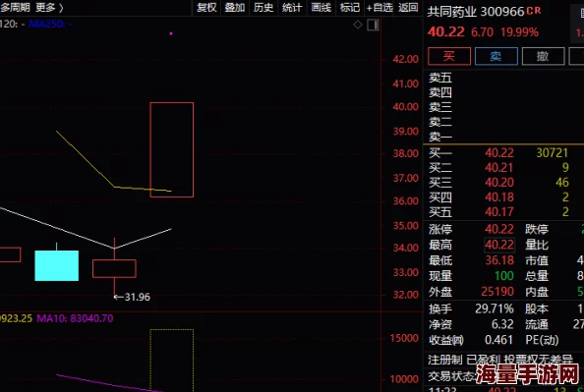The height and width of the screenshot is (392, 584).
Task: Click the 净资 value 6.32
Action: (502, 324)
